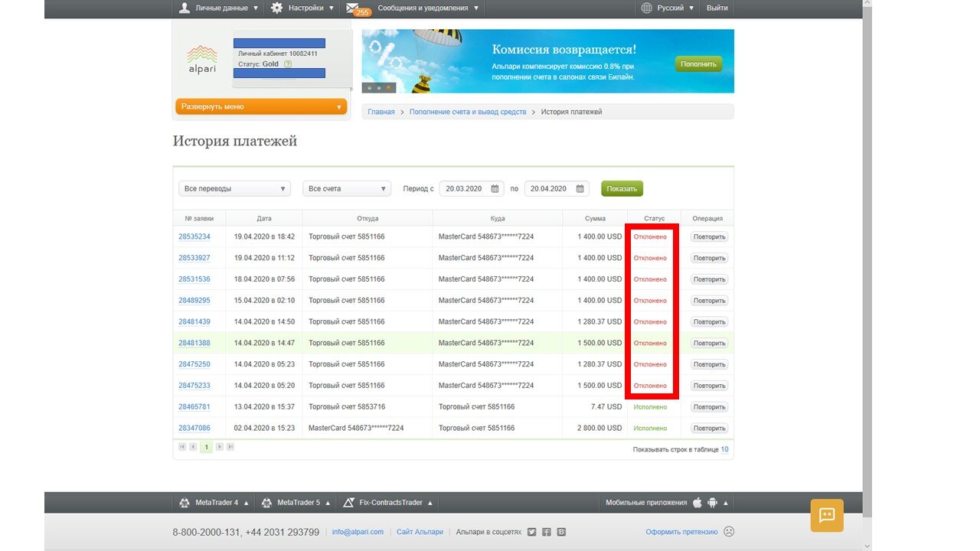Go to previous page of table

193,447
